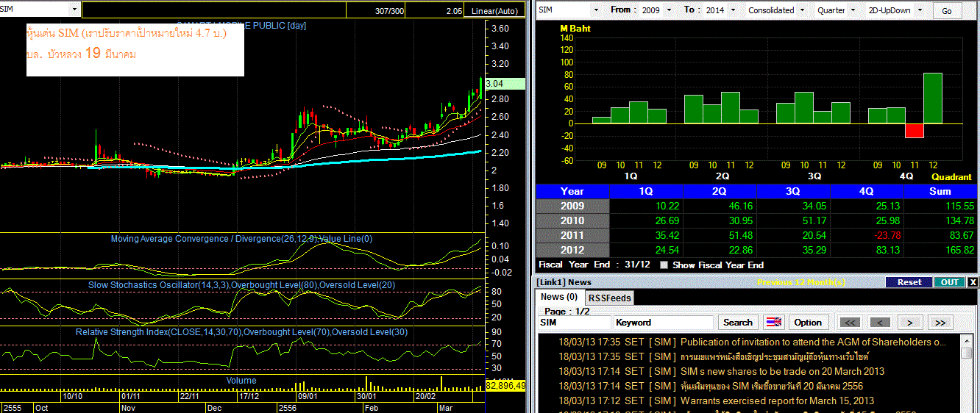Click the Linear(Auto) scale button
The image size is (980, 413).
click(x=494, y=11)
